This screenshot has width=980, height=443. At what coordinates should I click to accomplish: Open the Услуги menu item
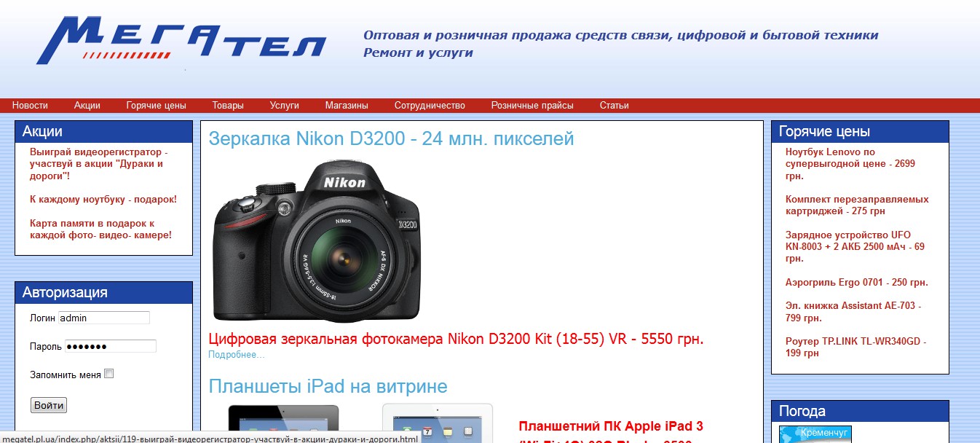(284, 106)
